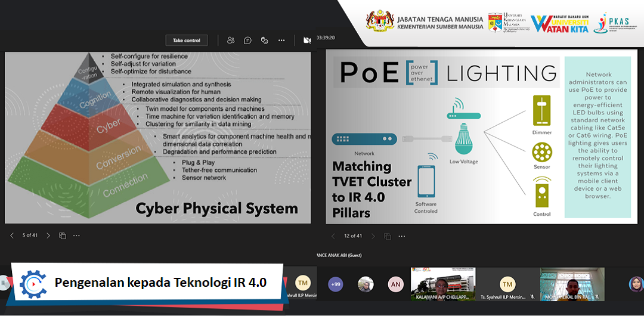Expand more options under left presentation
The height and width of the screenshot is (316, 644).
pyautogui.click(x=76, y=236)
